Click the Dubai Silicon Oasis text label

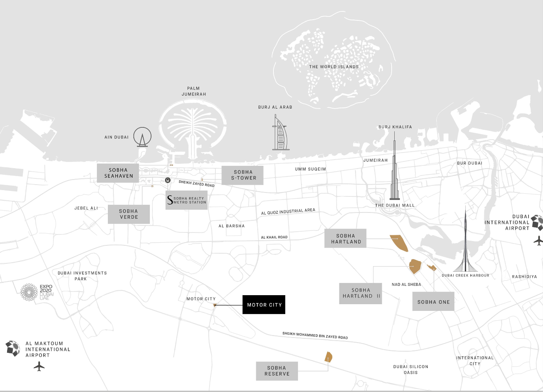[411, 370]
